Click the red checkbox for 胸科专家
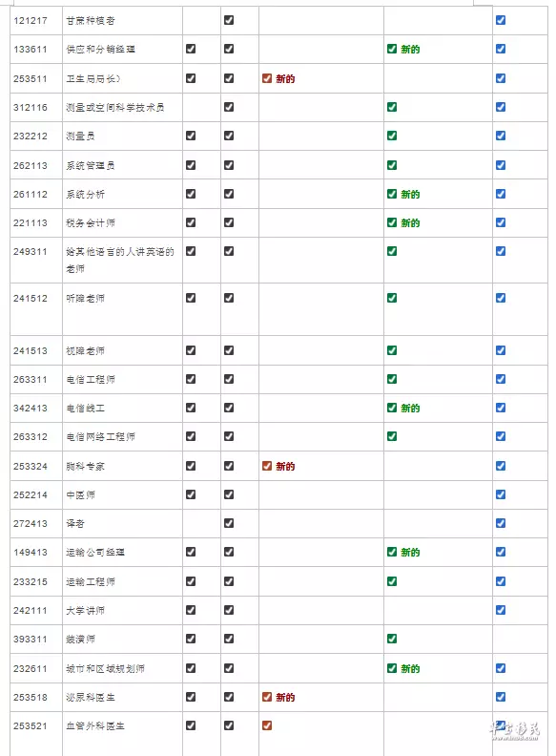Screen dimensions: 556x756 [267, 466]
